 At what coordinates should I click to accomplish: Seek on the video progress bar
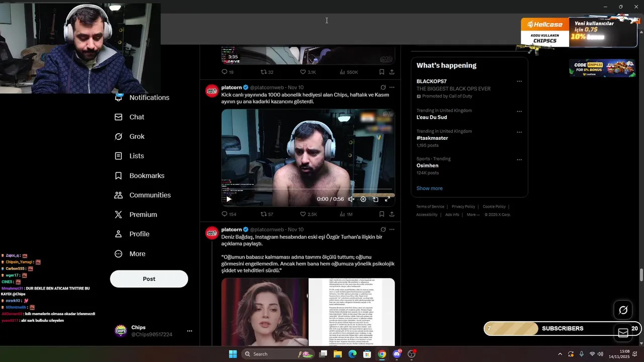click(308, 190)
